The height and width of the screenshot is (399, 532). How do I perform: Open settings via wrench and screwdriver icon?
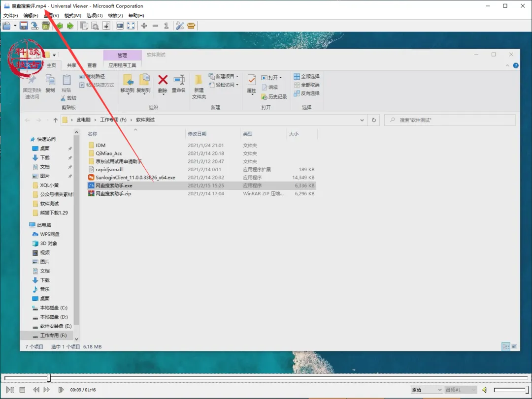tap(180, 26)
